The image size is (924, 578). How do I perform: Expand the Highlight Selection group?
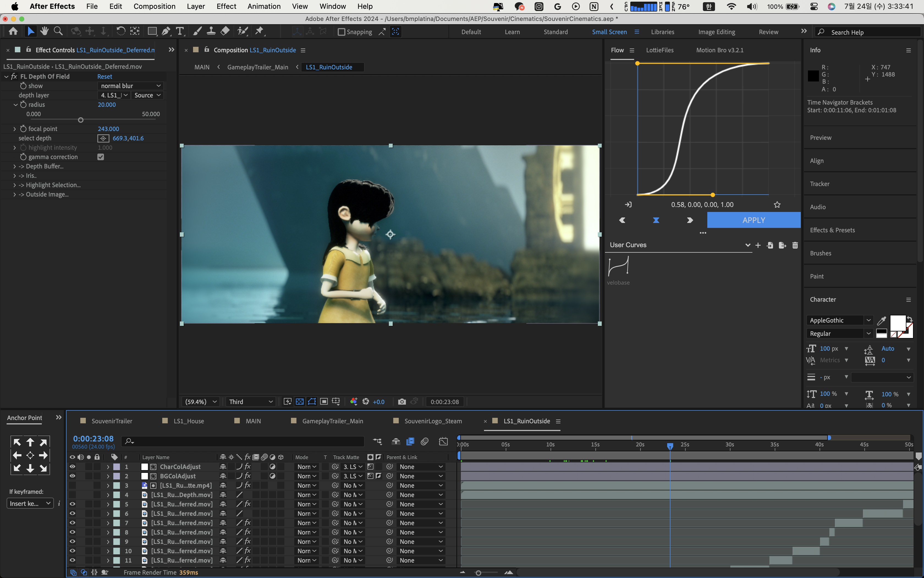15,185
